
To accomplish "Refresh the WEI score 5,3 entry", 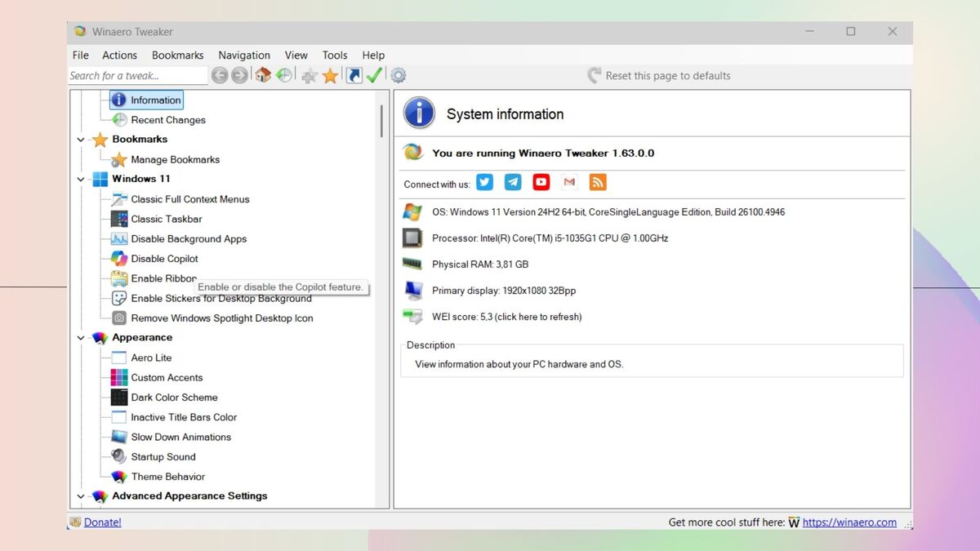I will (x=506, y=316).
